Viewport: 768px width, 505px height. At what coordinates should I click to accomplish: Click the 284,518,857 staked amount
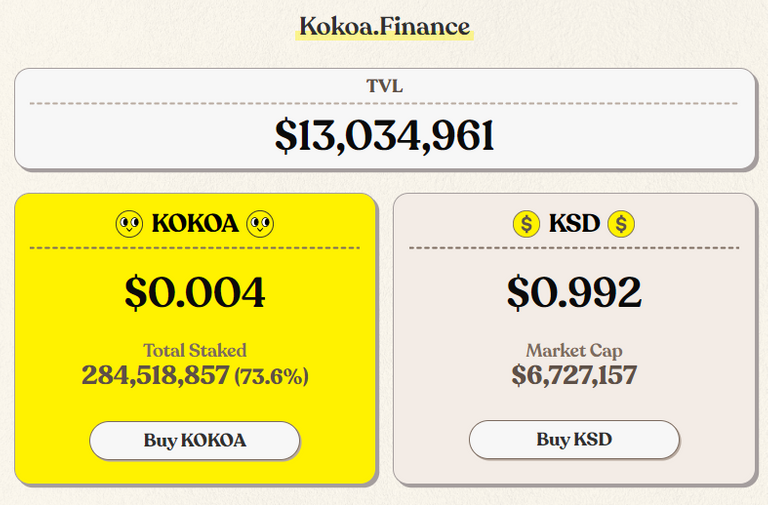(x=155, y=375)
